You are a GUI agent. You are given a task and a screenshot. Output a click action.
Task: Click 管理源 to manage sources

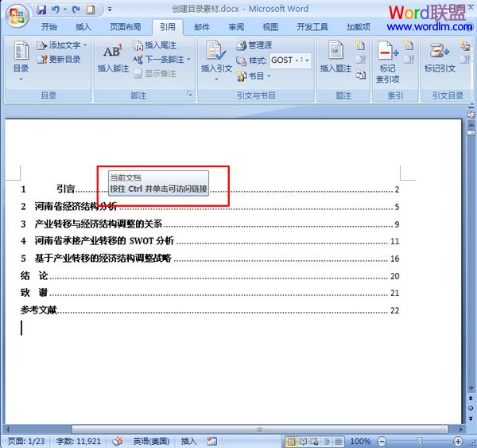point(254,45)
